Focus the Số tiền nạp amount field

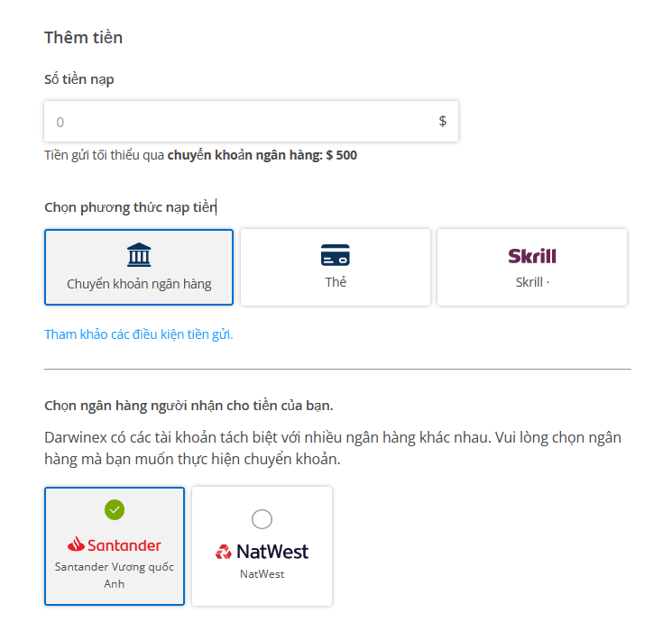click(x=251, y=121)
